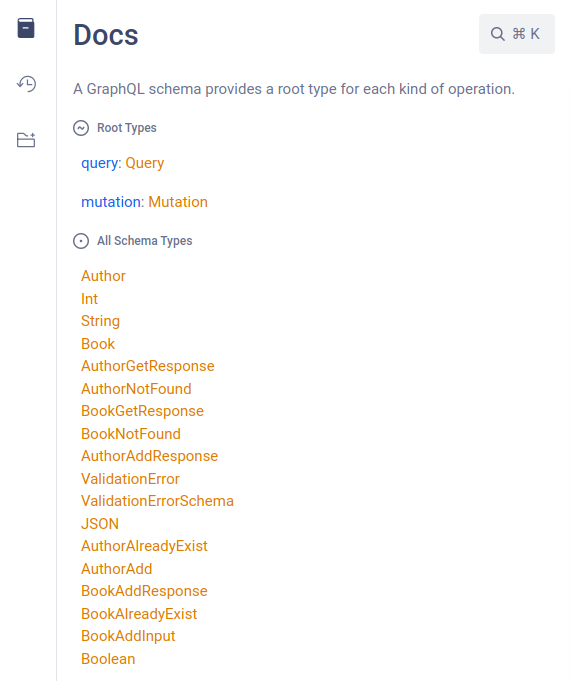View the Author schema type
571x681 pixels.
(103, 276)
